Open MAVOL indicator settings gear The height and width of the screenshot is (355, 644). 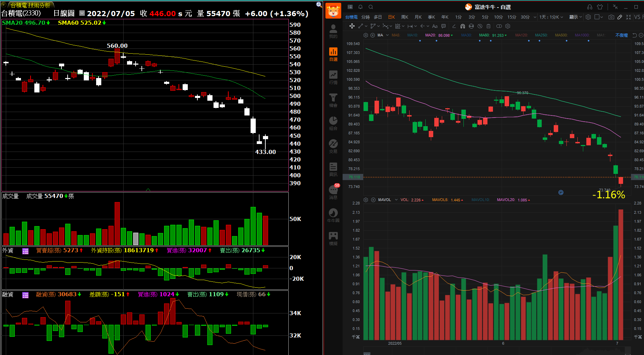pos(366,200)
